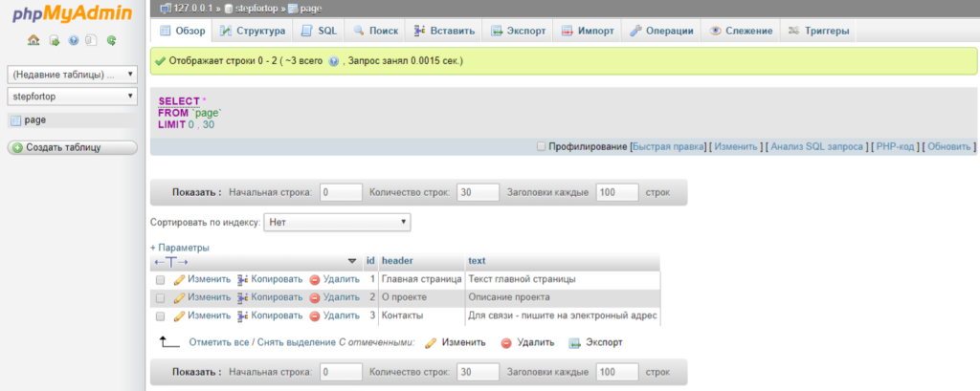
Task: Click Удалить for checked rows below table
Action: point(527,342)
